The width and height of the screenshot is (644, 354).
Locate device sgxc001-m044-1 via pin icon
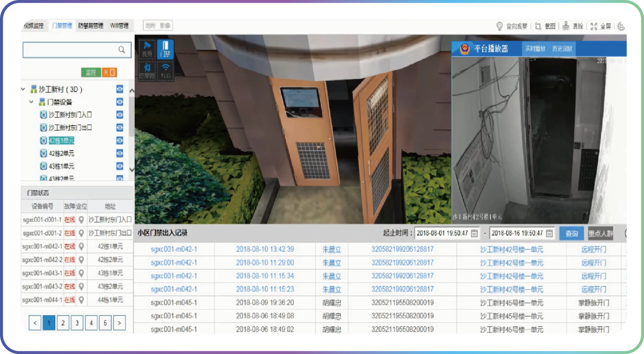[81, 300]
